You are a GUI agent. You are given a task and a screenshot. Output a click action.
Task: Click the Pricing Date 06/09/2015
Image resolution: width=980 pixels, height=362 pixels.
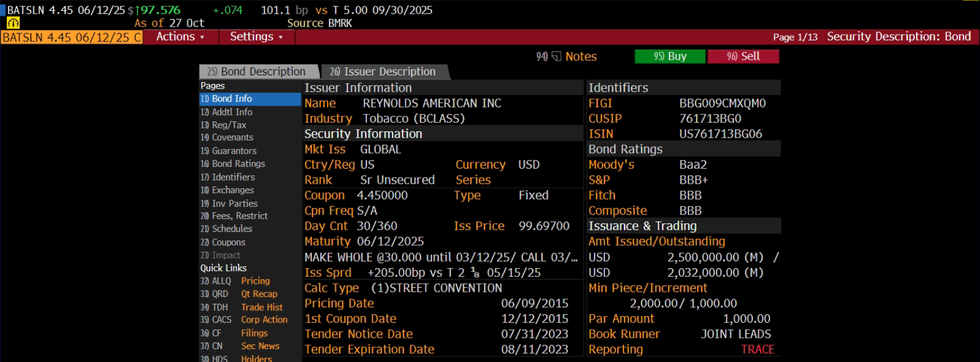[x=534, y=303]
